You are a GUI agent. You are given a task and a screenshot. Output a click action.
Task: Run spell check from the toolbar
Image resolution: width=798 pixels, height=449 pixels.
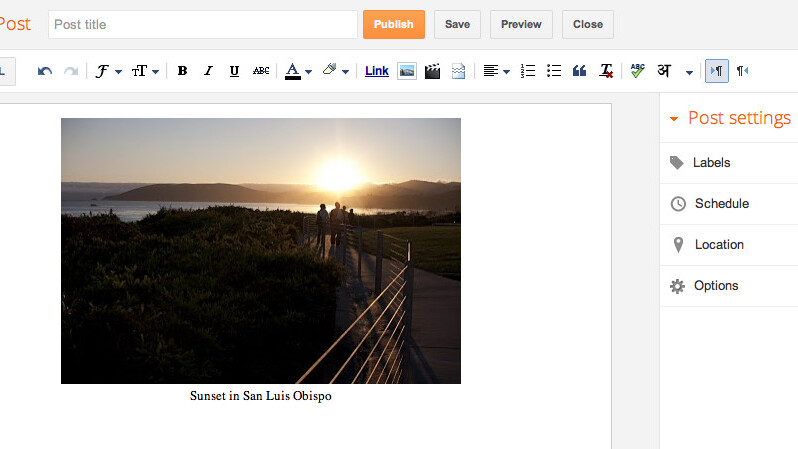pyautogui.click(x=637, y=71)
